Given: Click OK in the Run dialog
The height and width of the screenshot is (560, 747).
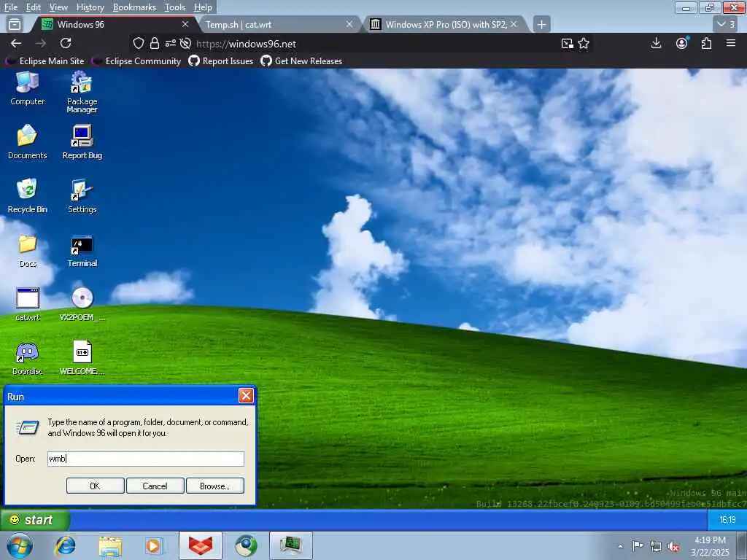Looking at the screenshot, I should (96, 486).
